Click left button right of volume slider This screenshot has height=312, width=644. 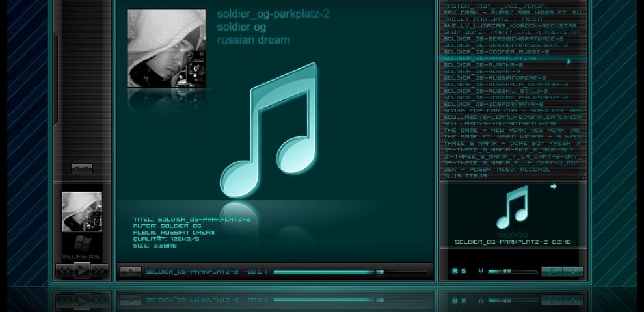click(552, 271)
